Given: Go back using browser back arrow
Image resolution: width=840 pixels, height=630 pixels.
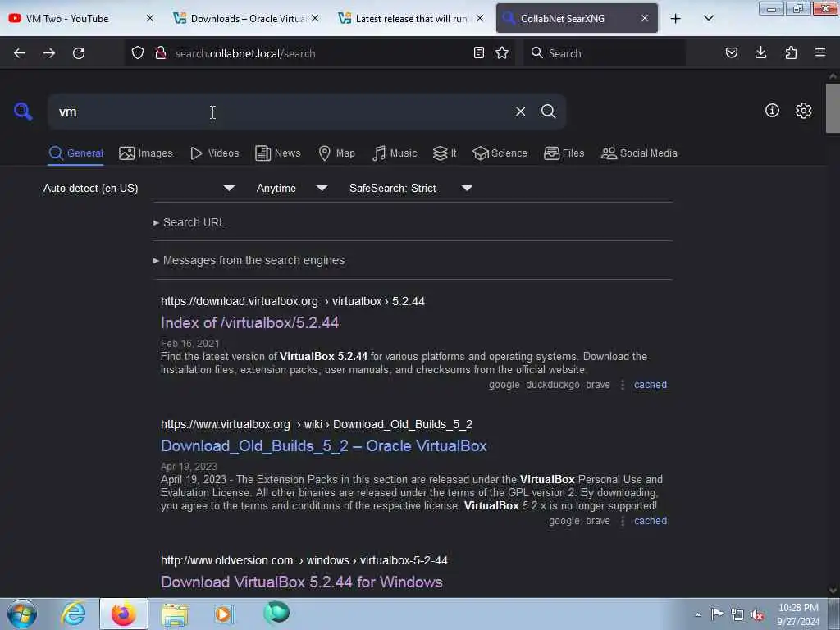Looking at the screenshot, I should point(20,53).
